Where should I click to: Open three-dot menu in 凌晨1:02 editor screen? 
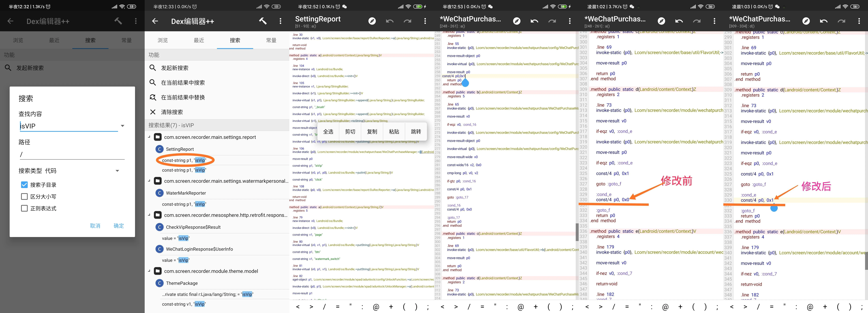click(x=714, y=21)
